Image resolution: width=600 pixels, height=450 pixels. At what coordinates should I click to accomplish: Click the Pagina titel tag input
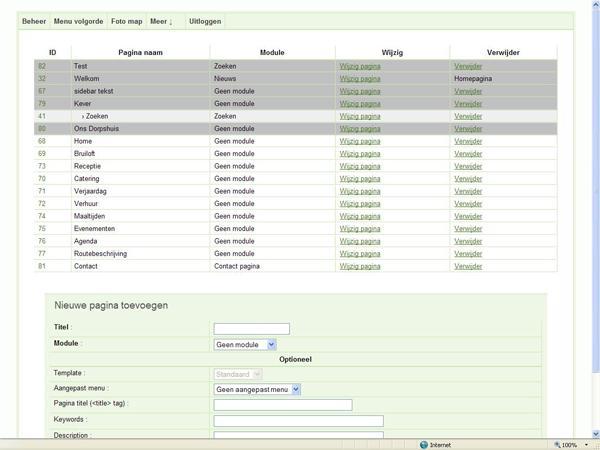point(283,405)
